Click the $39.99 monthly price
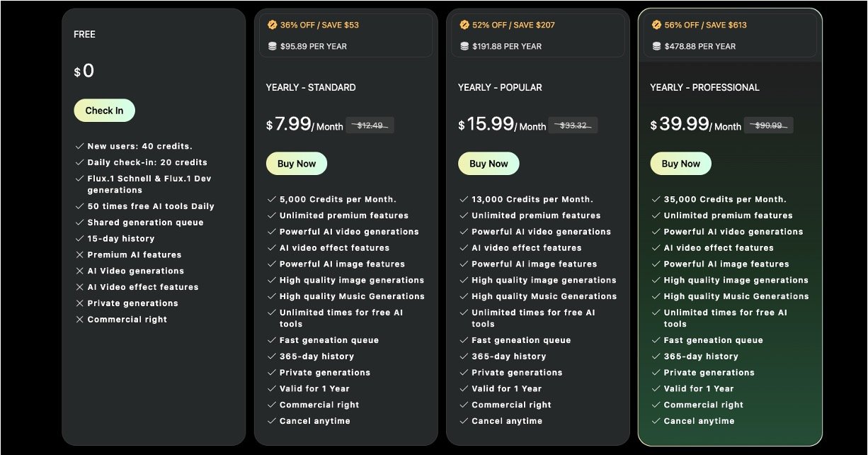868x455 pixels. coord(684,124)
